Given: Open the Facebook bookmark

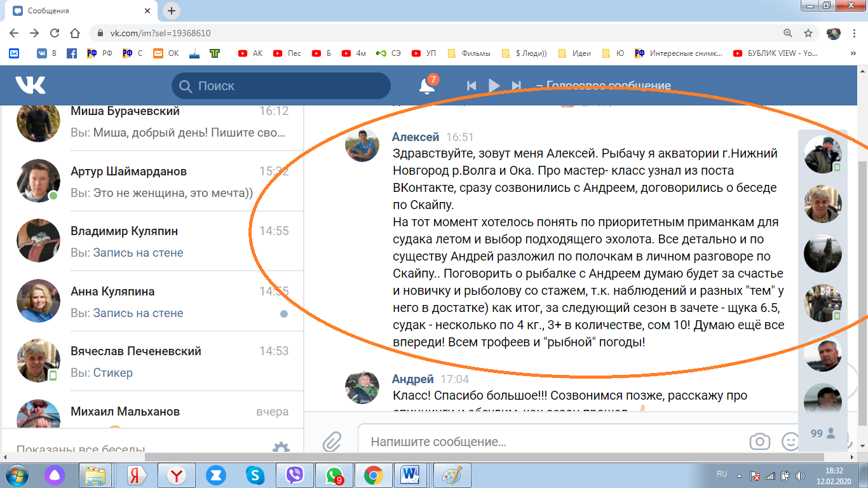Looking at the screenshot, I should (x=72, y=53).
